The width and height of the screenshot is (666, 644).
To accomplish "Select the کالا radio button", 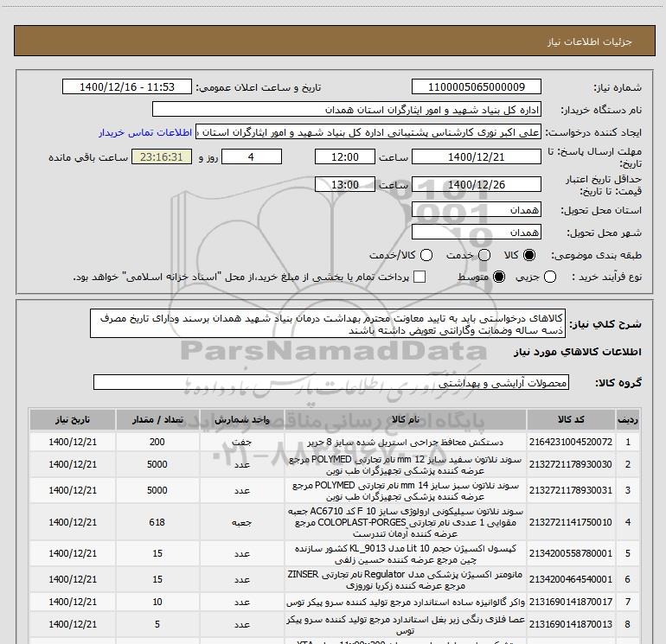I will tap(529, 255).
